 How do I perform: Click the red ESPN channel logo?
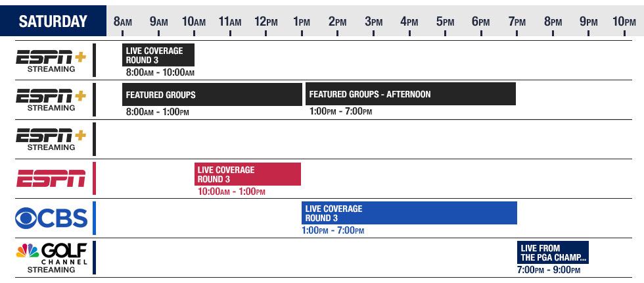click(x=51, y=178)
